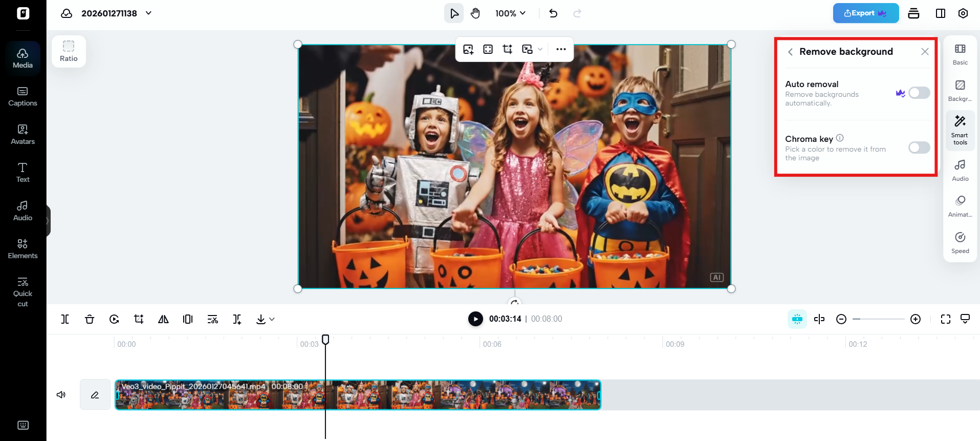The image size is (980, 441).
Task: Open the Basic tab in right sidebar
Action: point(960,54)
